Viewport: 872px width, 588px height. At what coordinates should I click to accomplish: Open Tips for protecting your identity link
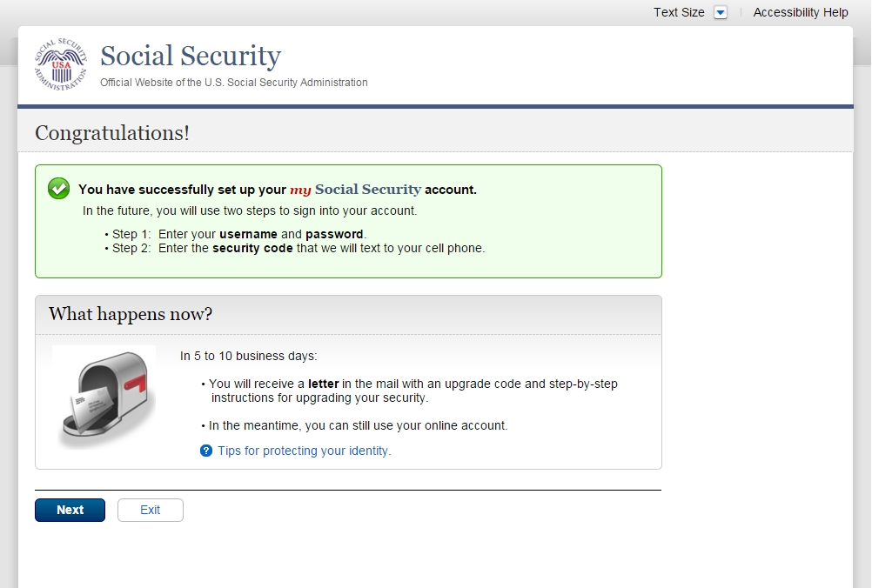(x=305, y=451)
